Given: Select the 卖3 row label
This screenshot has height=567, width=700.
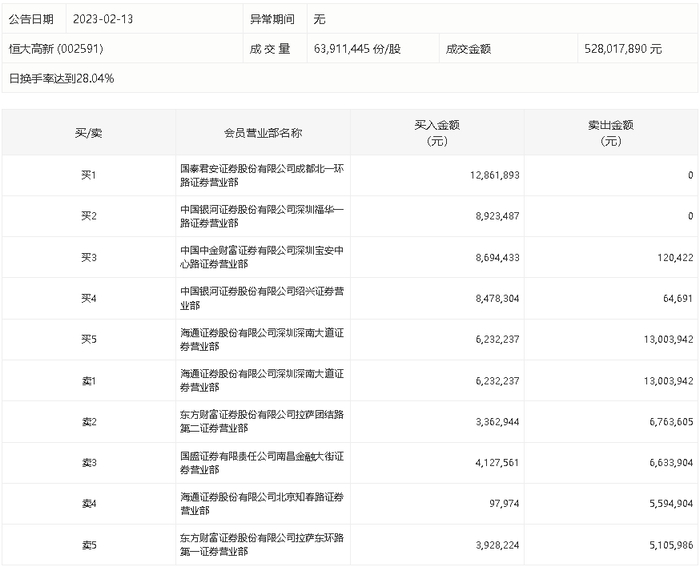Looking at the screenshot, I should (x=88, y=463).
